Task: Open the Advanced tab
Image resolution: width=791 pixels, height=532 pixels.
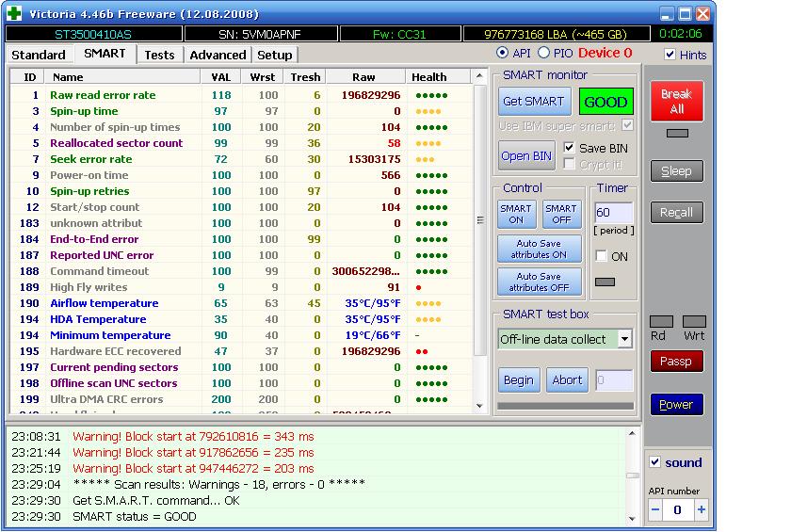Action: point(218,55)
